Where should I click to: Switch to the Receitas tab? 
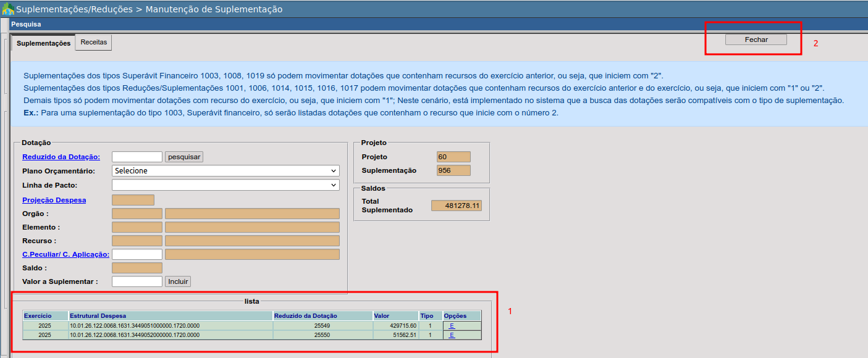pyautogui.click(x=93, y=43)
